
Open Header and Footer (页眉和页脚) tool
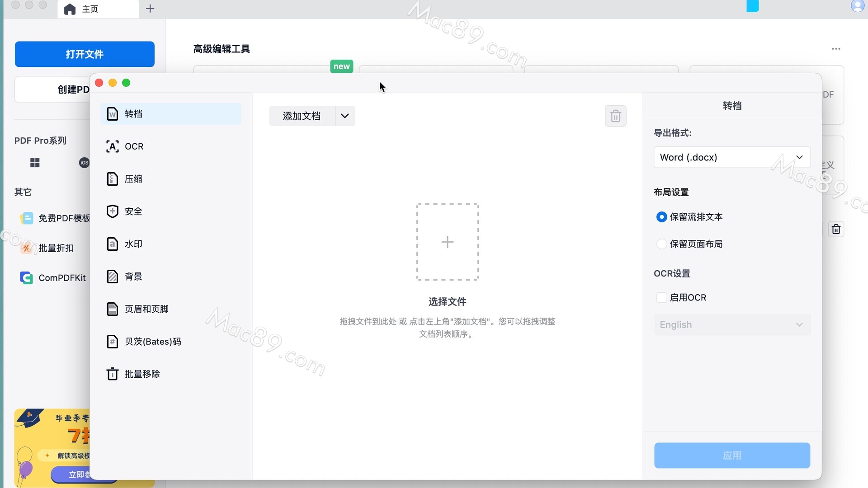[x=146, y=309]
